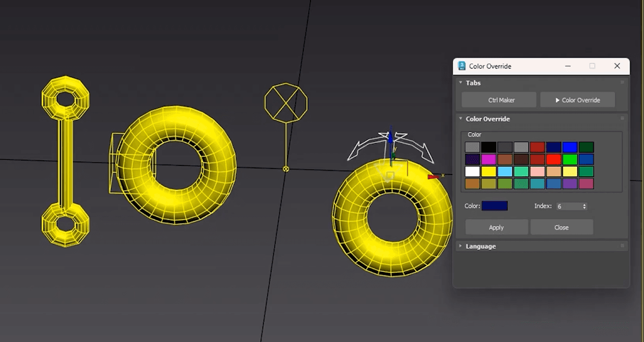This screenshot has height=342, width=644.
Task: Pick the sky blue color swatch
Action: click(505, 172)
